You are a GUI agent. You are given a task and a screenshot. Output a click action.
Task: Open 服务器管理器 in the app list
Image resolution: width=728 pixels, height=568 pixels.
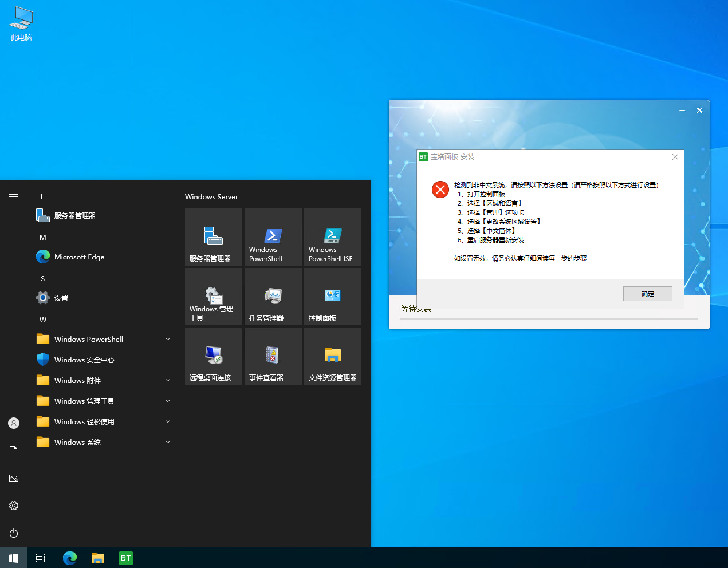pos(104,216)
